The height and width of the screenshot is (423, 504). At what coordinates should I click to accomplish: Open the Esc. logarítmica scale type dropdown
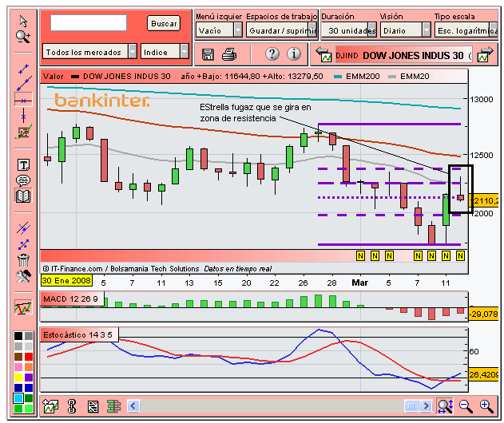[466, 30]
